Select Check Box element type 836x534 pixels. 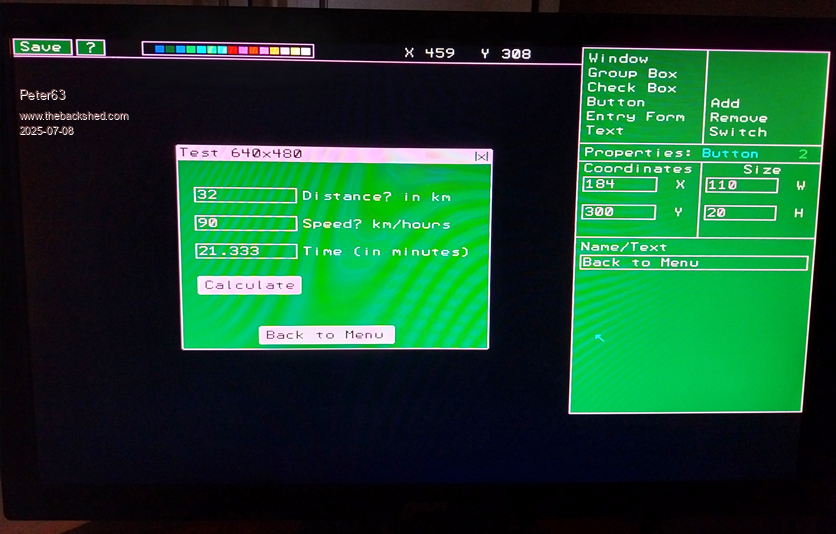pos(632,88)
